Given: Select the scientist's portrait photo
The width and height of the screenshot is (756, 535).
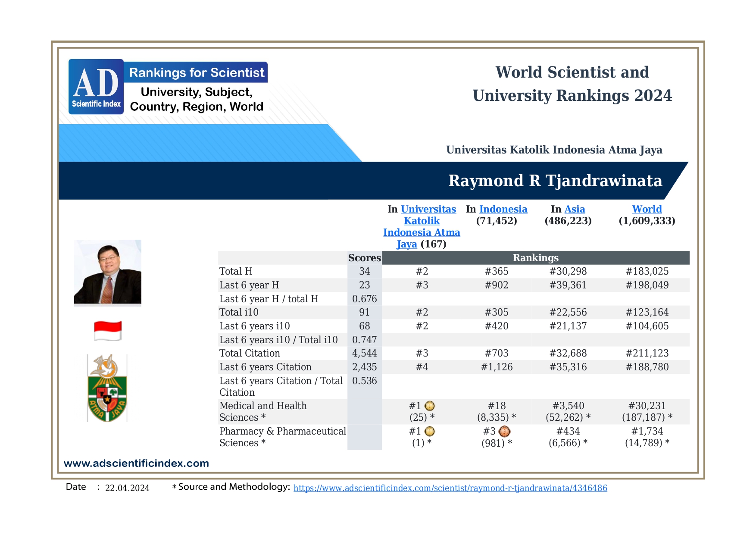Looking at the screenshot, I should click(108, 272).
